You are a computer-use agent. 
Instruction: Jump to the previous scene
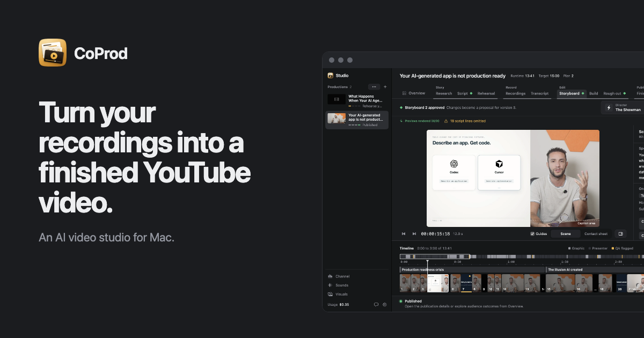404,234
